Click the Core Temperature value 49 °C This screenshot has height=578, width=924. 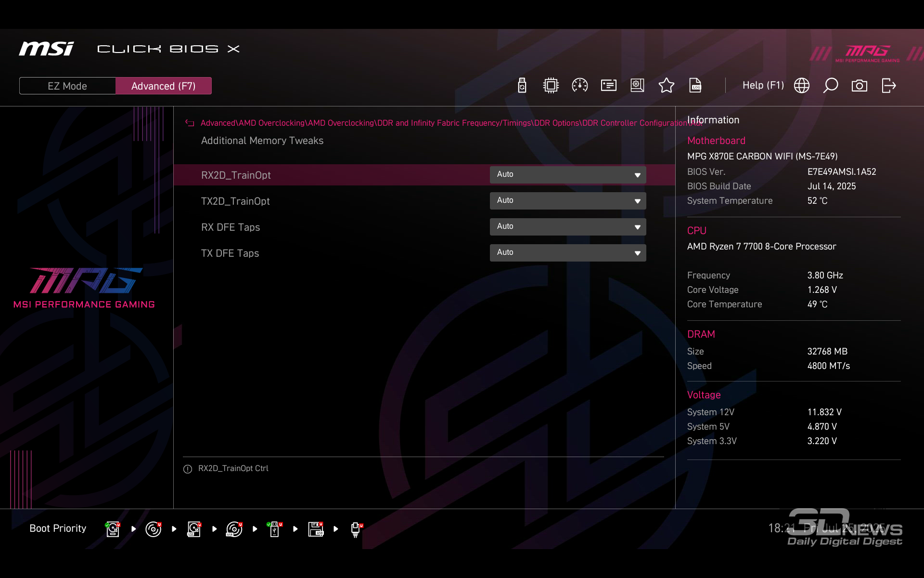(817, 304)
